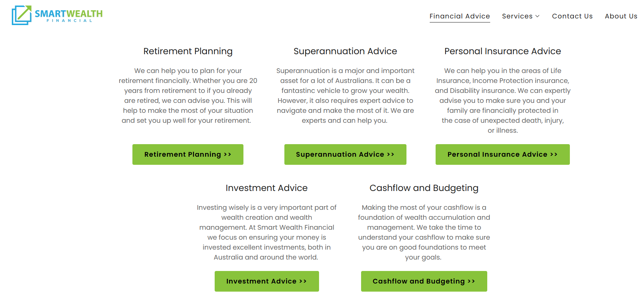
Task: Select the Personal Insurance Advice heading
Action: pyautogui.click(x=502, y=51)
